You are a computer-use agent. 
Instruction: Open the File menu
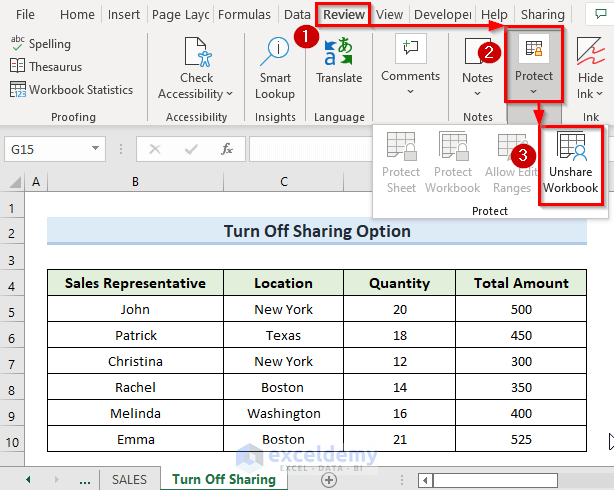click(25, 15)
